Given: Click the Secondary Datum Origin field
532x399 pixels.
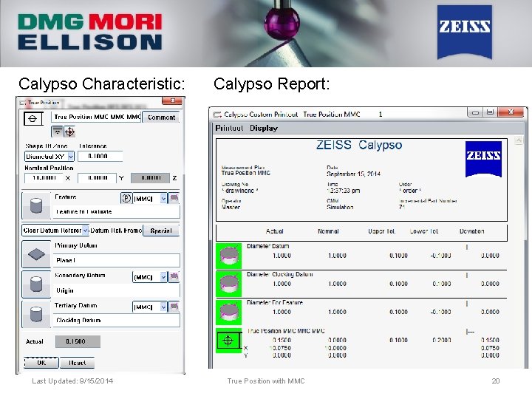Looking at the screenshot, I should [117, 290].
